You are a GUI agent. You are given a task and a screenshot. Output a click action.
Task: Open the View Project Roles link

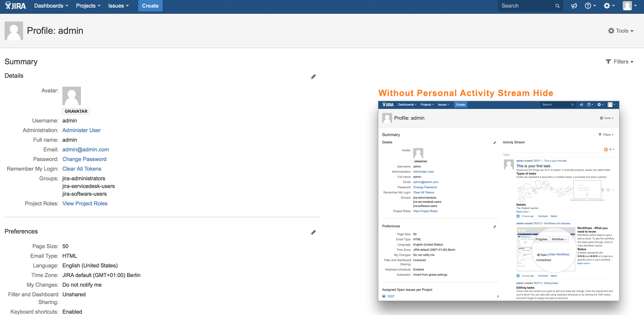pyautogui.click(x=85, y=203)
